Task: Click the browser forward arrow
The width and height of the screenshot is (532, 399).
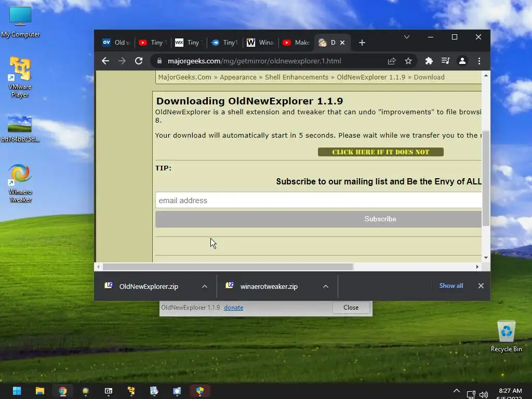Action: tap(122, 61)
